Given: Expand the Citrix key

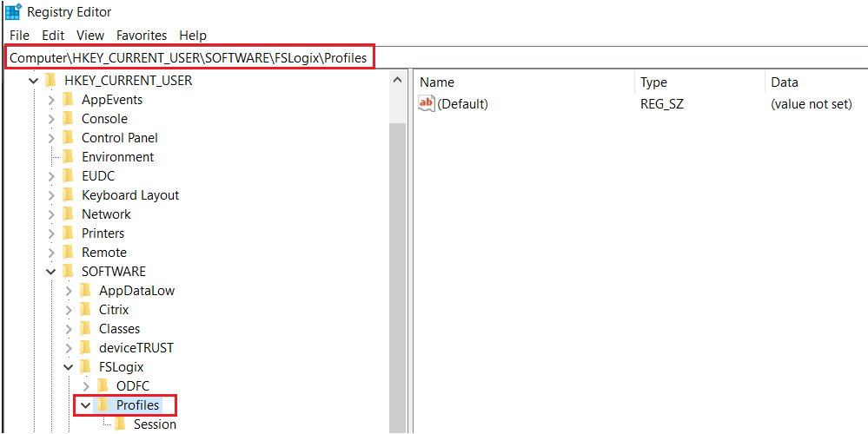Looking at the screenshot, I should click(x=69, y=310).
